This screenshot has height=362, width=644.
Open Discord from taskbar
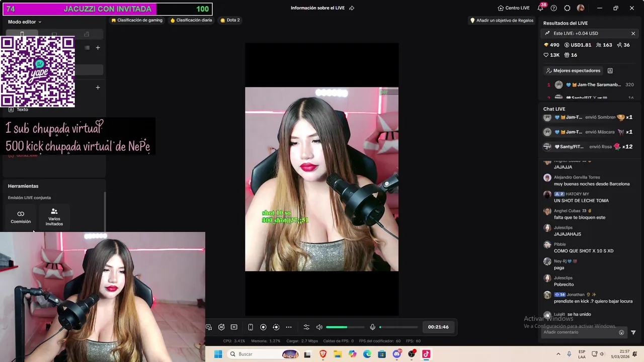397,354
